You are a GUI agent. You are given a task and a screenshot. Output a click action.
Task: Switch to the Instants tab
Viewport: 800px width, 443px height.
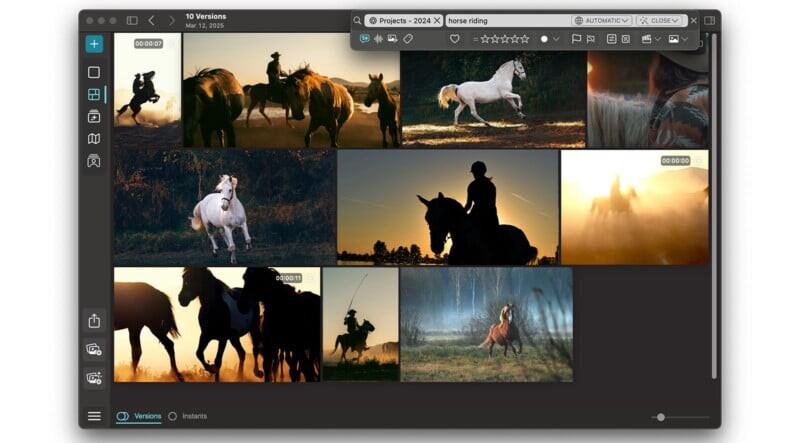(188, 416)
